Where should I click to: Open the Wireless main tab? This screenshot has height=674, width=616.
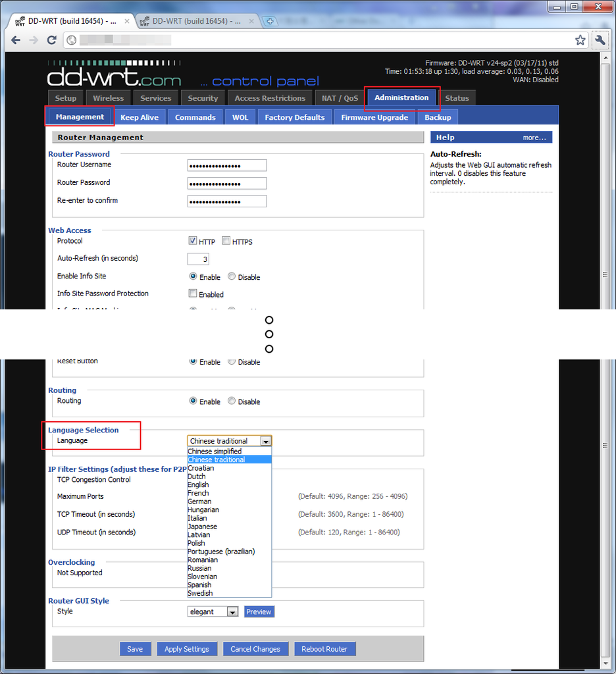coord(109,98)
